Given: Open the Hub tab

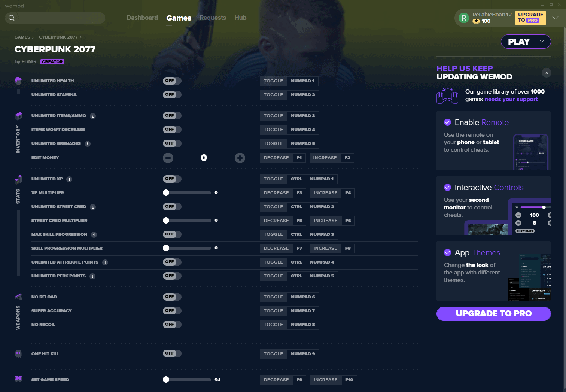Looking at the screenshot, I should point(240,18).
